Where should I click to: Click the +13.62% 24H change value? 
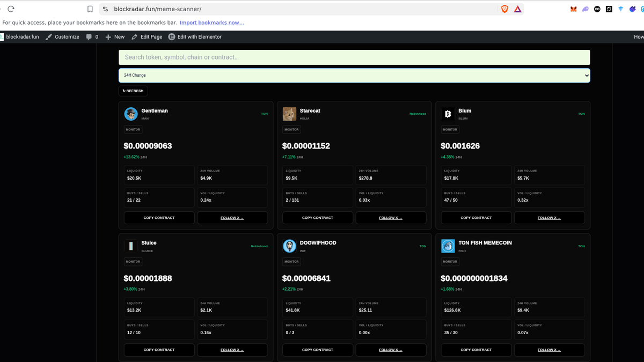(x=131, y=157)
